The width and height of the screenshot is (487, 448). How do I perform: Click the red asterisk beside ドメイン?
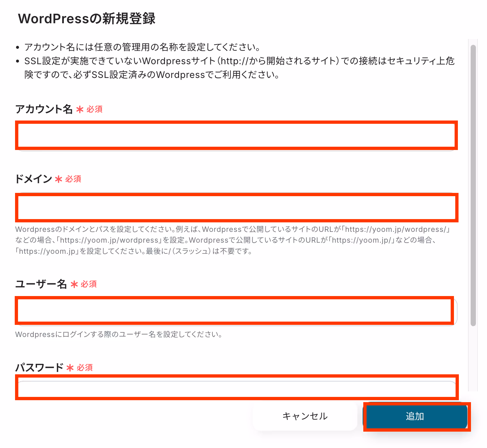[x=58, y=179]
